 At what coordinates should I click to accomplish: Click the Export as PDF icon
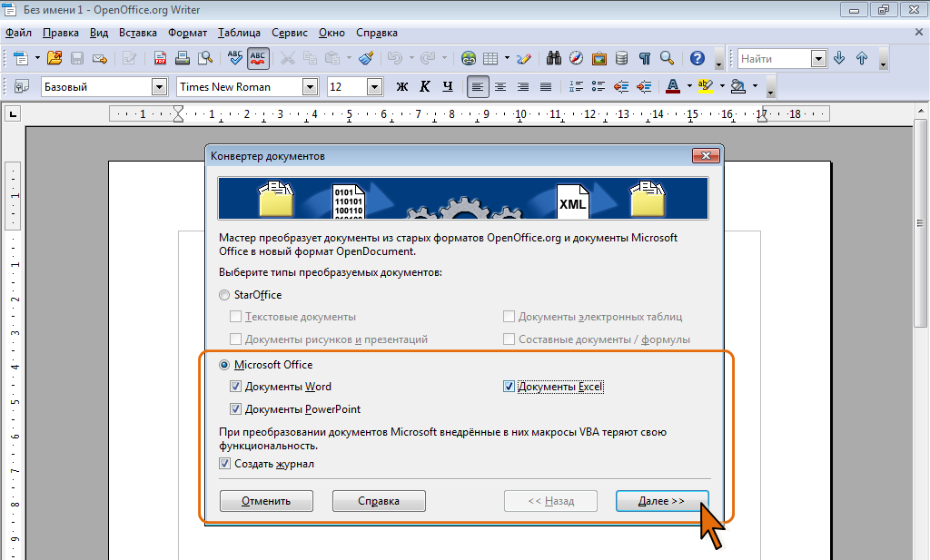160,58
